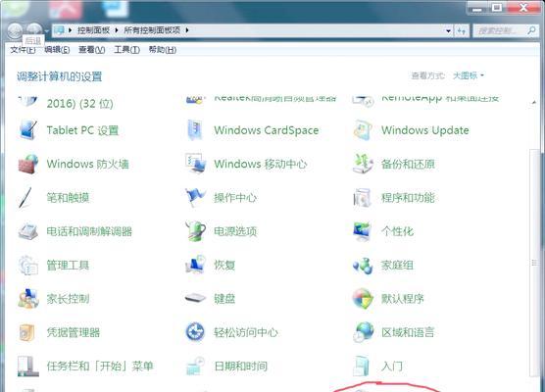Click the search control panel field
The image size is (545, 392).
506,31
